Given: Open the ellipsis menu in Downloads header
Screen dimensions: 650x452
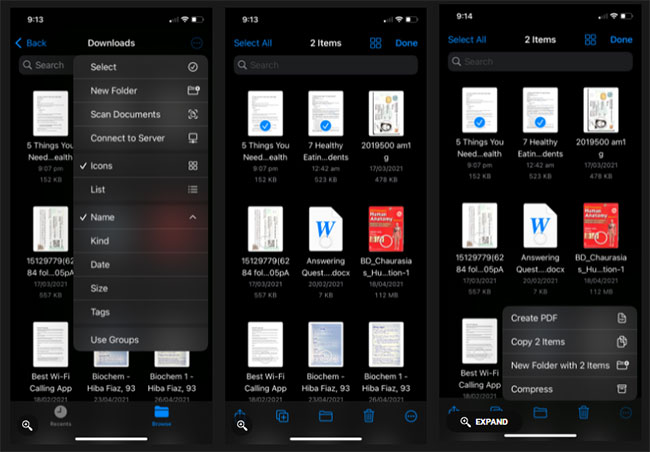Looking at the screenshot, I should (196, 43).
